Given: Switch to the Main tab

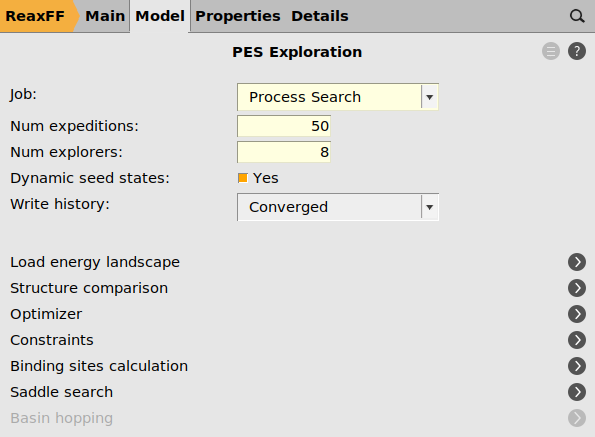Looking at the screenshot, I should (105, 16).
